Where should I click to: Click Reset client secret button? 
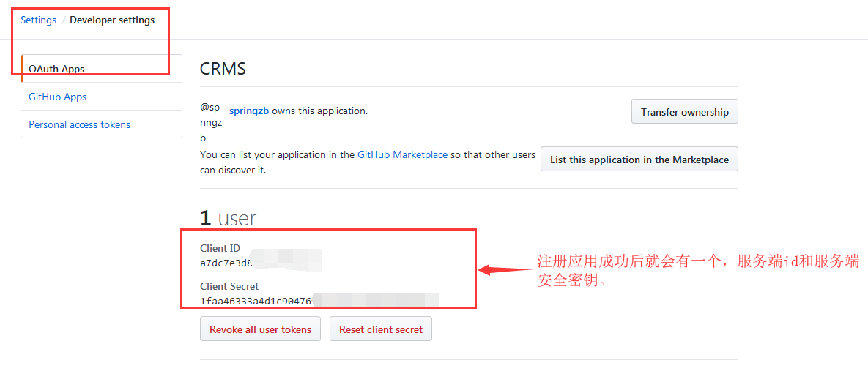(381, 329)
